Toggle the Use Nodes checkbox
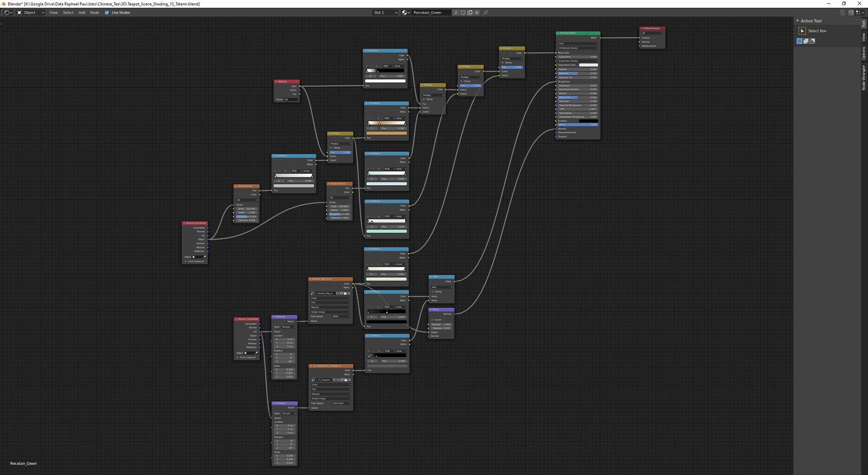 coord(107,13)
